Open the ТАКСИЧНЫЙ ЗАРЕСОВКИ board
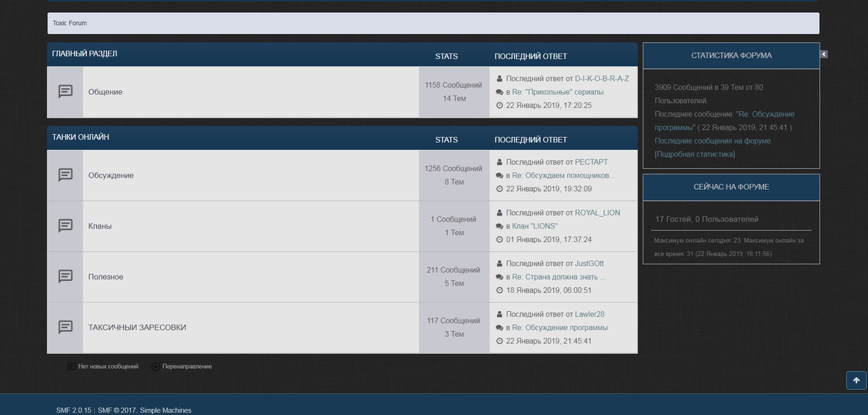 point(137,328)
